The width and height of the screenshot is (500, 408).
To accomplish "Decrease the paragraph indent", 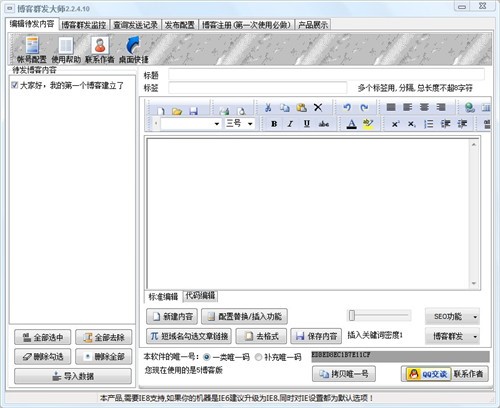I will (445, 124).
